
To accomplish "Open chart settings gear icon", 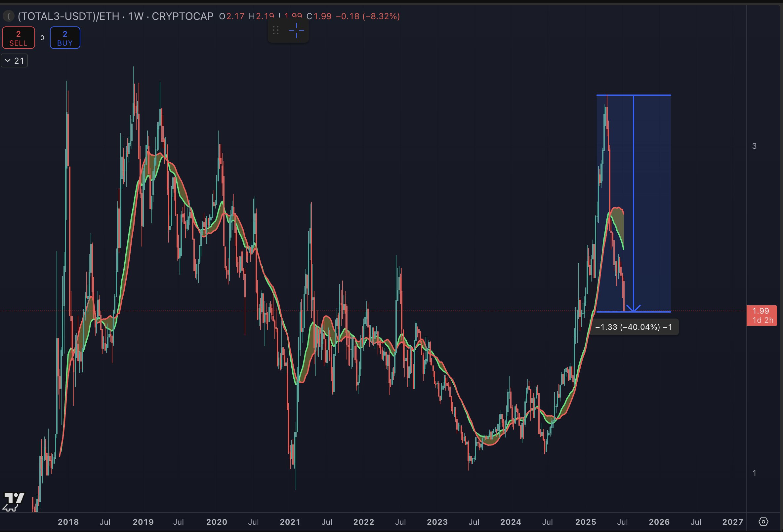I will coord(763,522).
